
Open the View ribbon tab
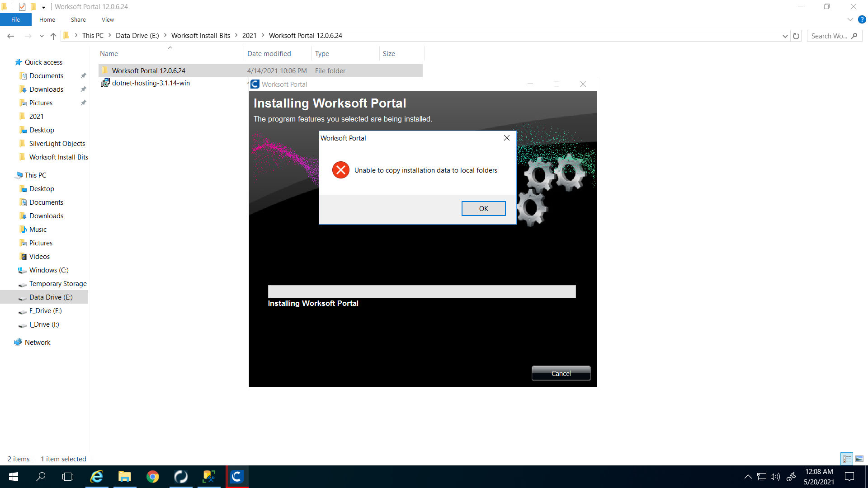point(108,19)
